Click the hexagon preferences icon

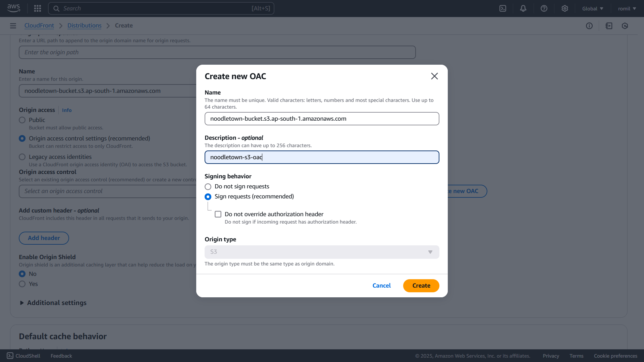point(625,26)
